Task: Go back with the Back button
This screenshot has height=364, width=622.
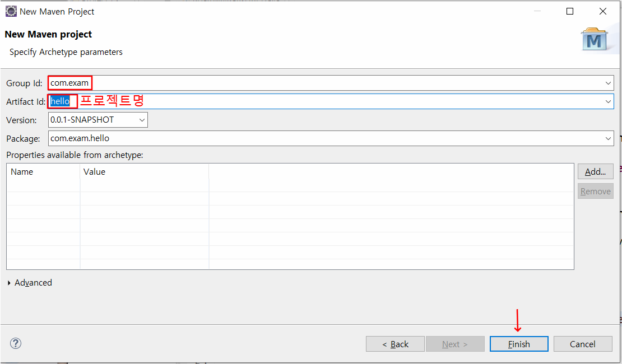Action: point(395,344)
